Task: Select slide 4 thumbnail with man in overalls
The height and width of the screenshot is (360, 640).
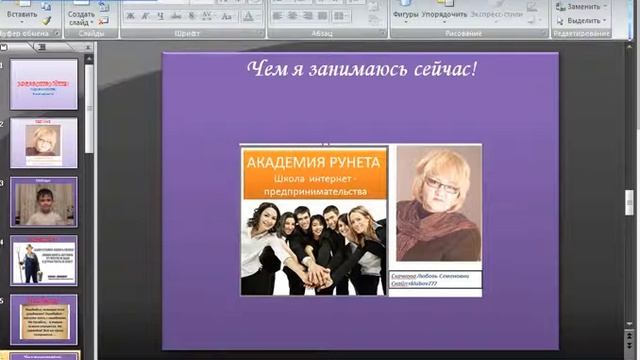Action: click(44, 260)
